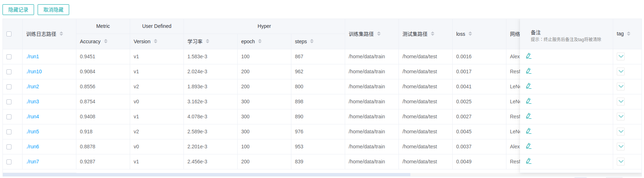Screen dimensions: 644x178
Task: Open the tag dropdown in the run3 row
Action: click(x=621, y=102)
